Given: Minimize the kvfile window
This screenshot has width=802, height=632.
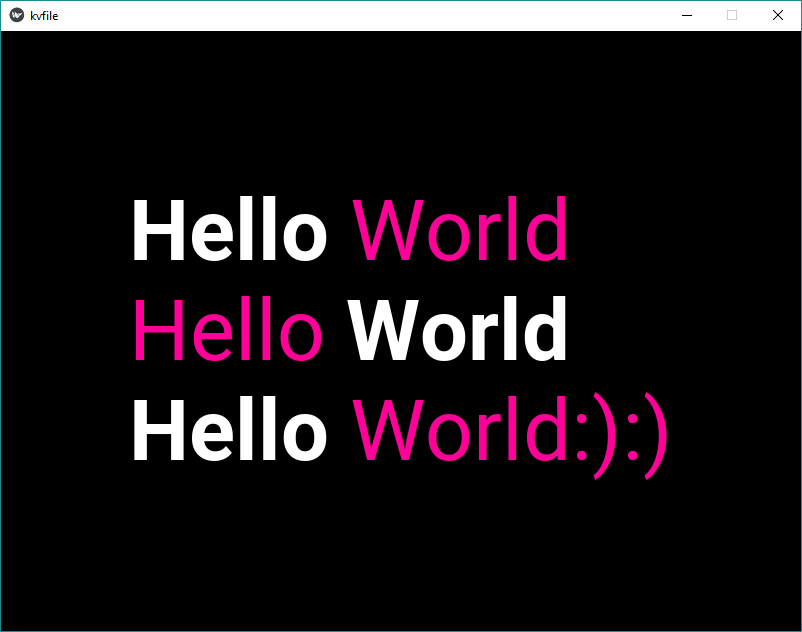Looking at the screenshot, I should tap(687, 15).
